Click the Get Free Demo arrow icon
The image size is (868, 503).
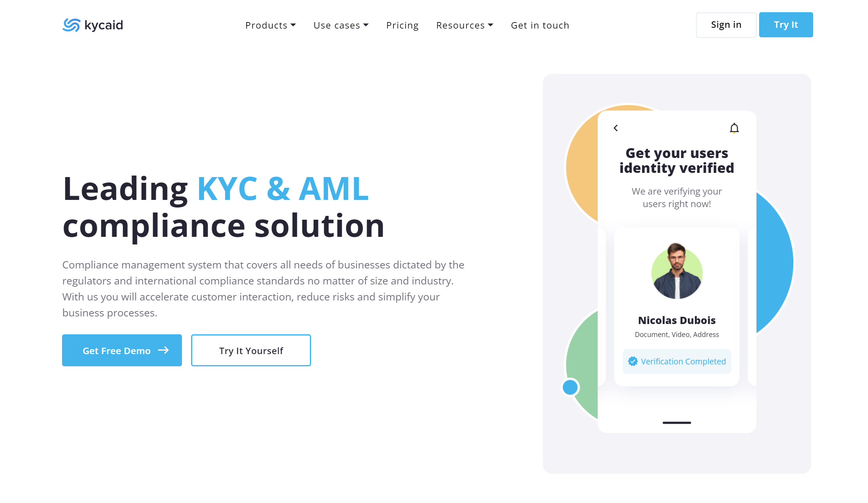[163, 350]
